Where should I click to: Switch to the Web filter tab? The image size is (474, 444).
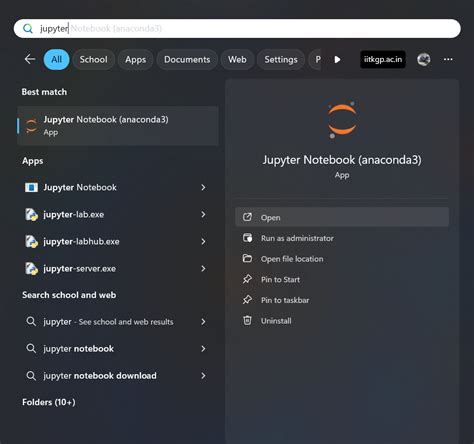pyautogui.click(x=237, y=59)
